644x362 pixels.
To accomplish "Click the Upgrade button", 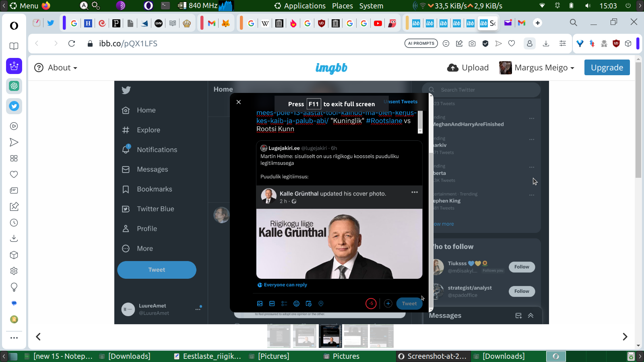I will tap(607, 68).
